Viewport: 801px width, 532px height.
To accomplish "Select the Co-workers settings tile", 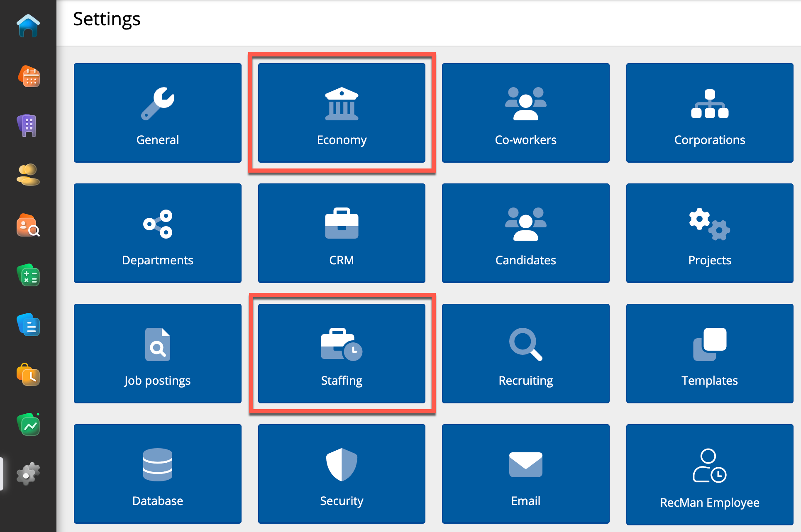I will [x=525, y=112].
